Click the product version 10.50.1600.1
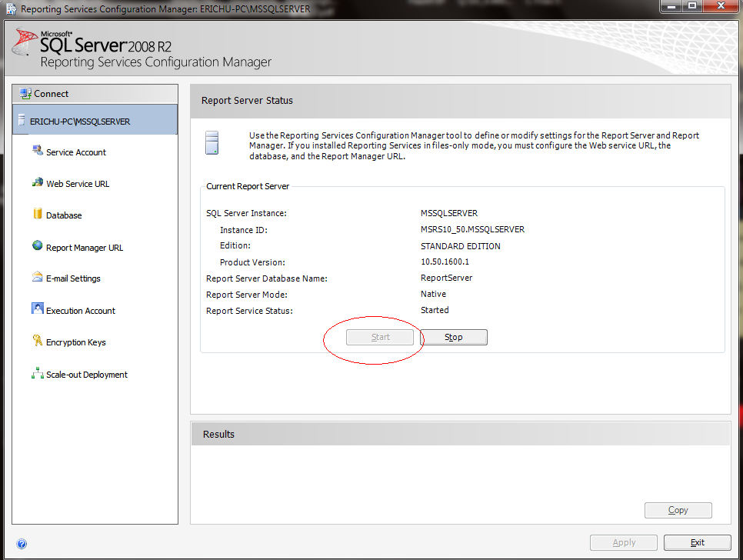The image size is (743, 560). click(x=445, y=262)
